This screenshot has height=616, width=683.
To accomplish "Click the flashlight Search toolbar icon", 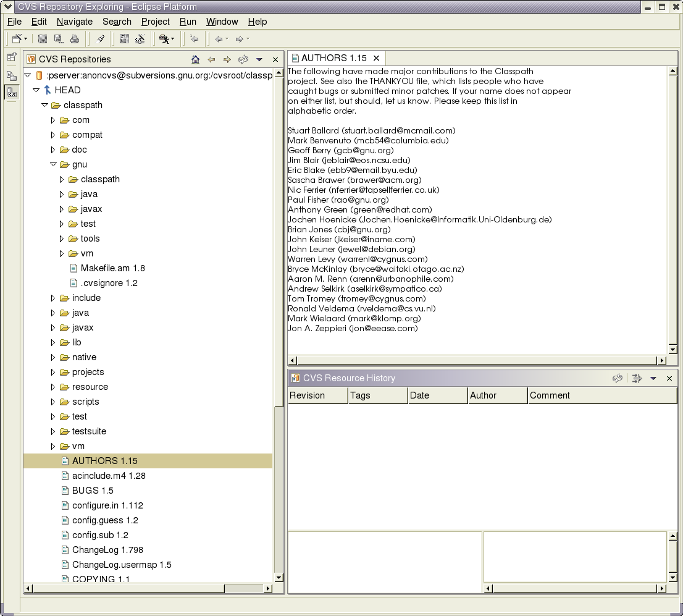I will tap(101, 39).
